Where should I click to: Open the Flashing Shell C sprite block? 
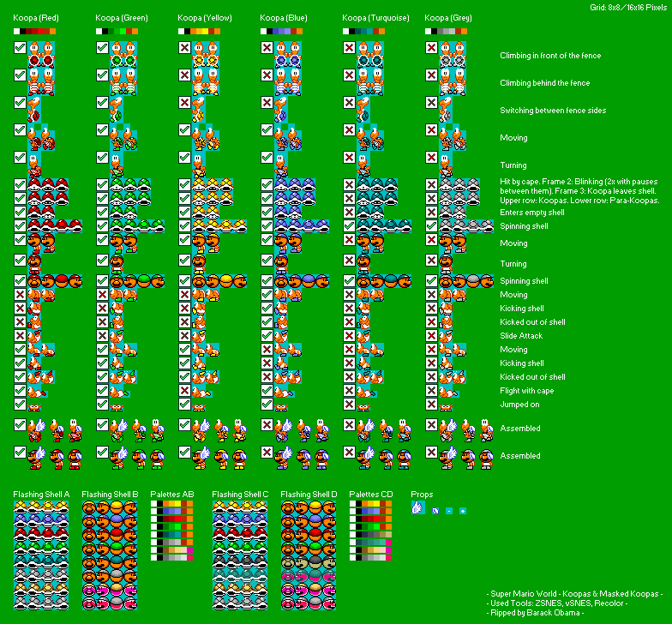point(240,555)
